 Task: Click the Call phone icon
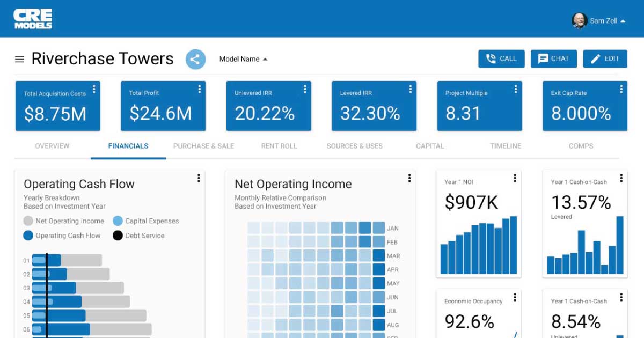tap(492, 59)
